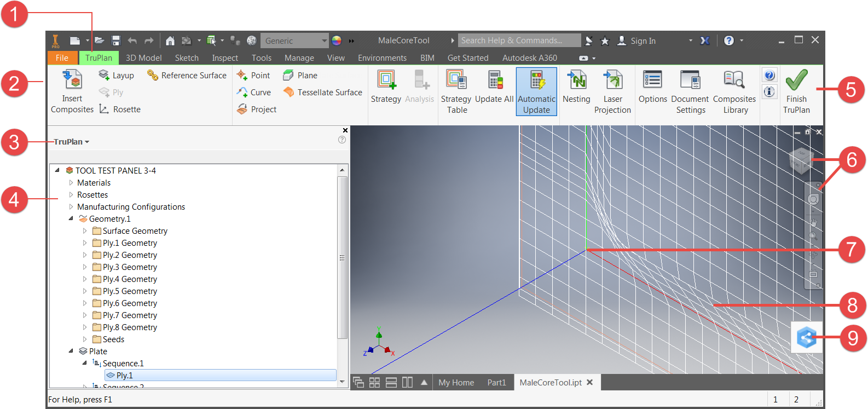Click the ViewCube in the viewport
868x409 pixels.
click(x=802, y=160)
